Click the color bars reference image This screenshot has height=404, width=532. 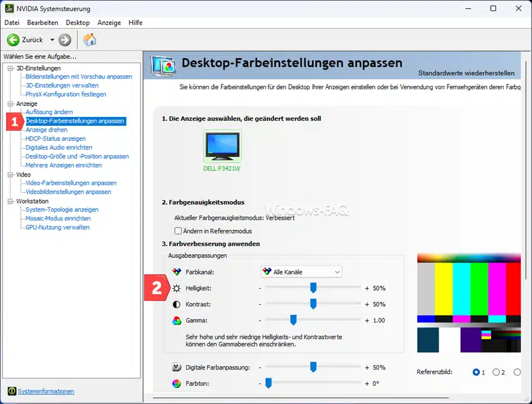469,303
